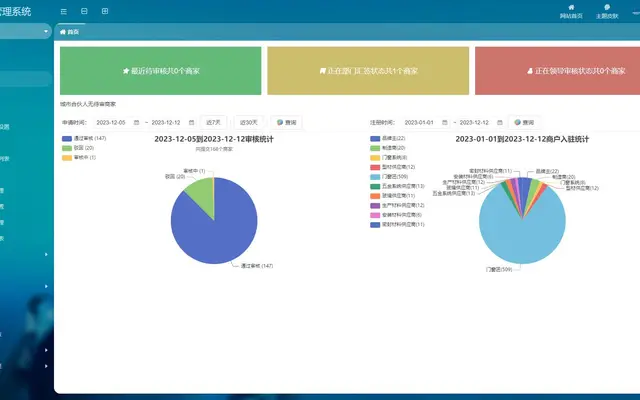Click the 近7天 button

(213, 122)
